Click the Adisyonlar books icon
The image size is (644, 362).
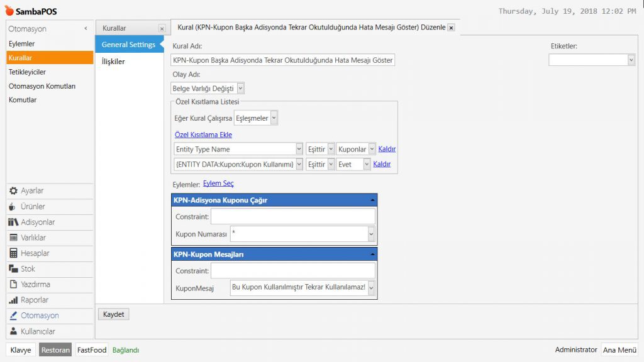point(13,222)
